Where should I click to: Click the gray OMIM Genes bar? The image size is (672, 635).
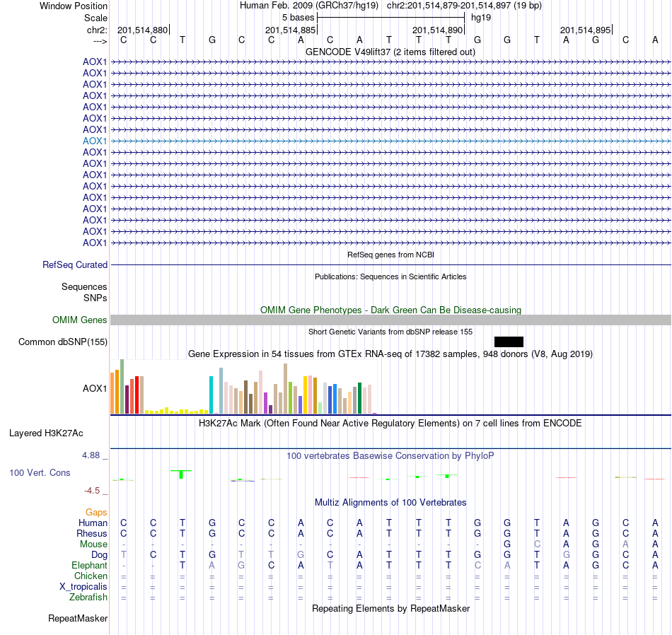(x=390, y=320)
